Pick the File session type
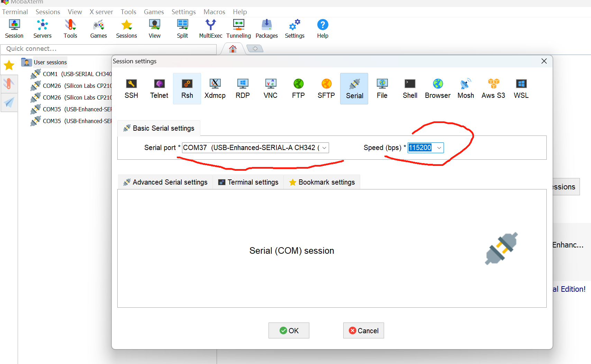This screenshot has height=364, width=591. pos(382,88)
